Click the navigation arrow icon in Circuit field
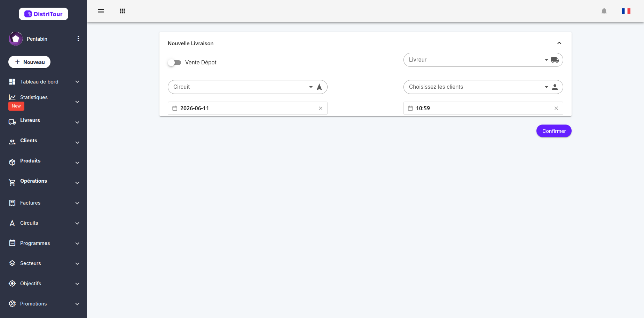This screenshot has height=318, width=644. [x=319, y=87]
